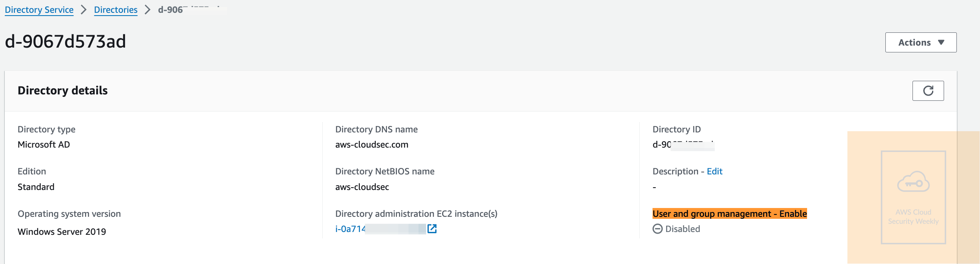Click the refresh icon in Directory details
Screen dimensions: 980x264
coord(928,91)
